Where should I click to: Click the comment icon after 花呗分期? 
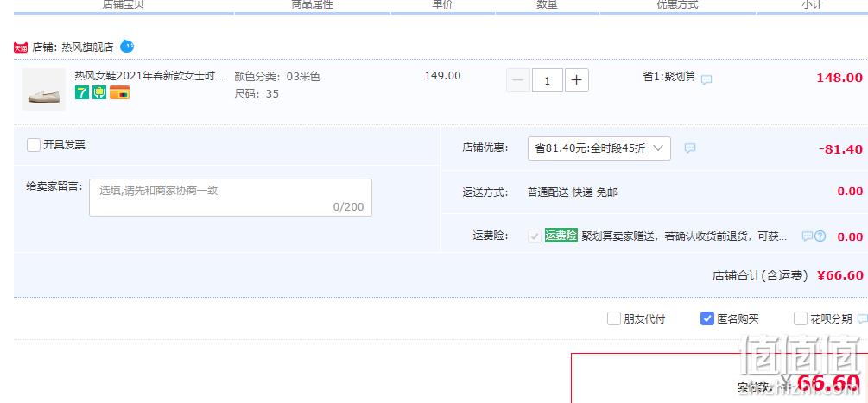pyautogui.click(x=862, y=319)
